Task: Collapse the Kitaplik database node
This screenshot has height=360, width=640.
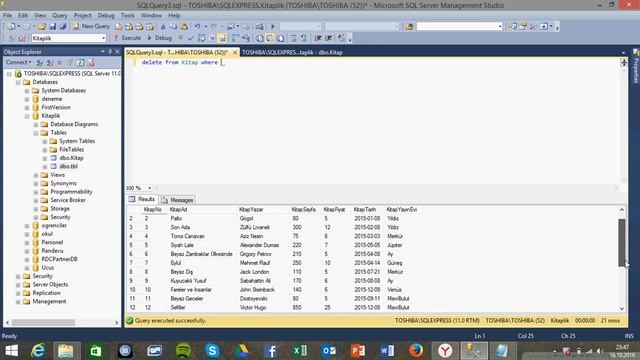Action: pyautogui.click(x=27, y=116)
